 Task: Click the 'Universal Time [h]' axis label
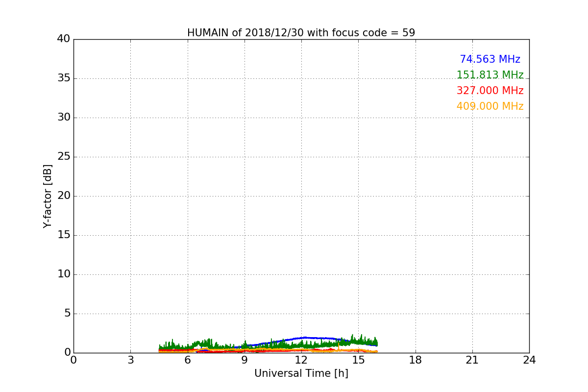tap(301, 373)
